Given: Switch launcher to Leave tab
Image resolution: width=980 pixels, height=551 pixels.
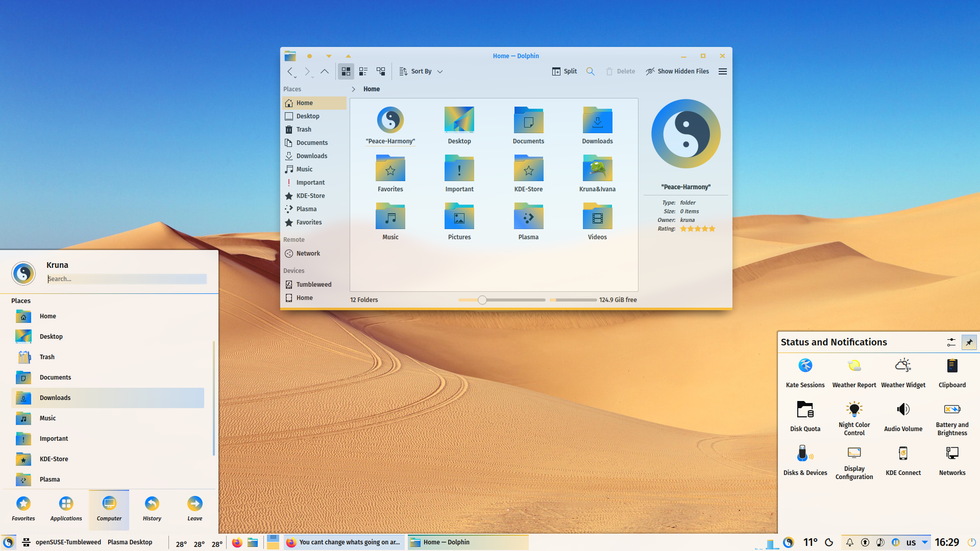Looking at the screenshot, I should (195, 509).
